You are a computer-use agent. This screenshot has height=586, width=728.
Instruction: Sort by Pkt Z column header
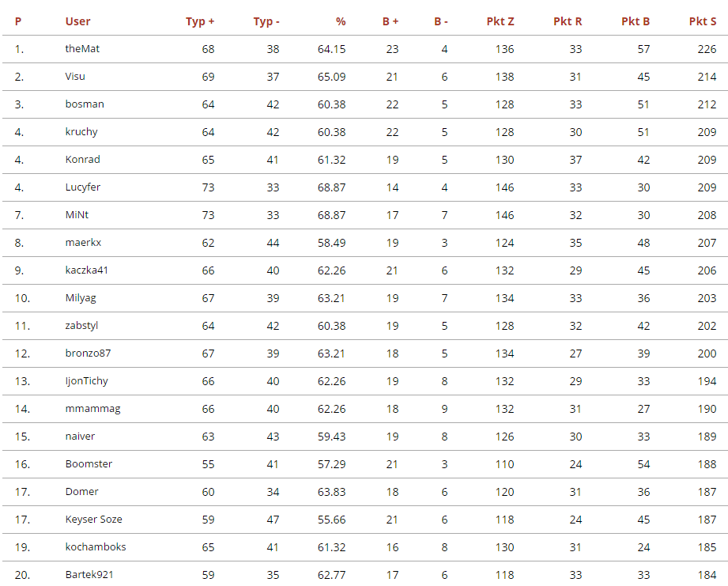[x=500, y=21]
